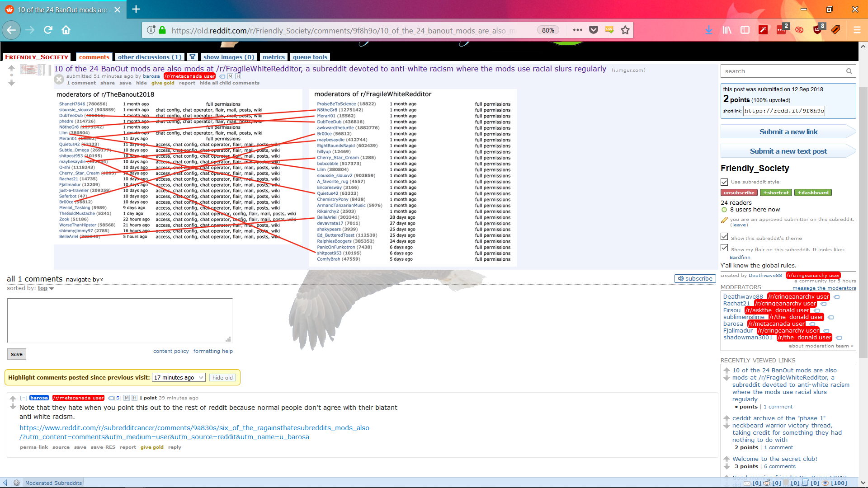868x488 pixels.
Task: Click the remove circle-x icon beside post
Action: click(59, 80)
